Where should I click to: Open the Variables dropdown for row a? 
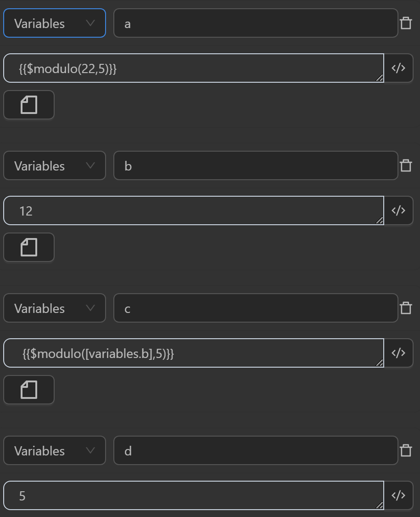(x=55, y=23)
